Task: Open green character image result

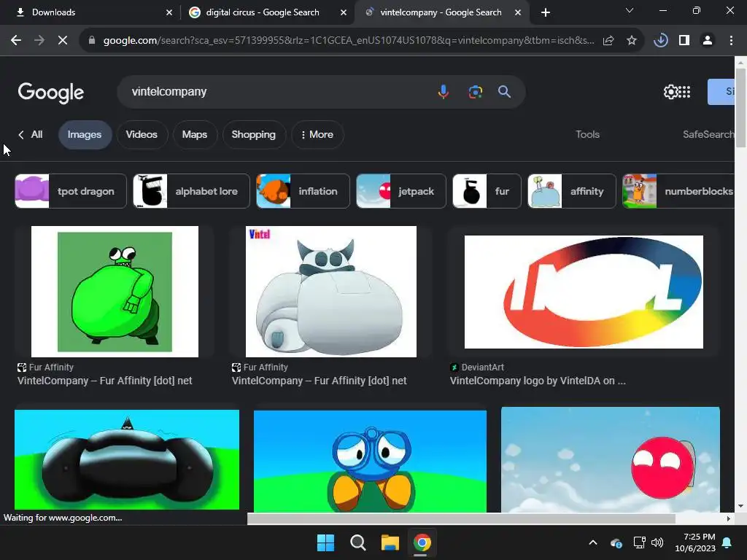Action: [x=115, y=292]
